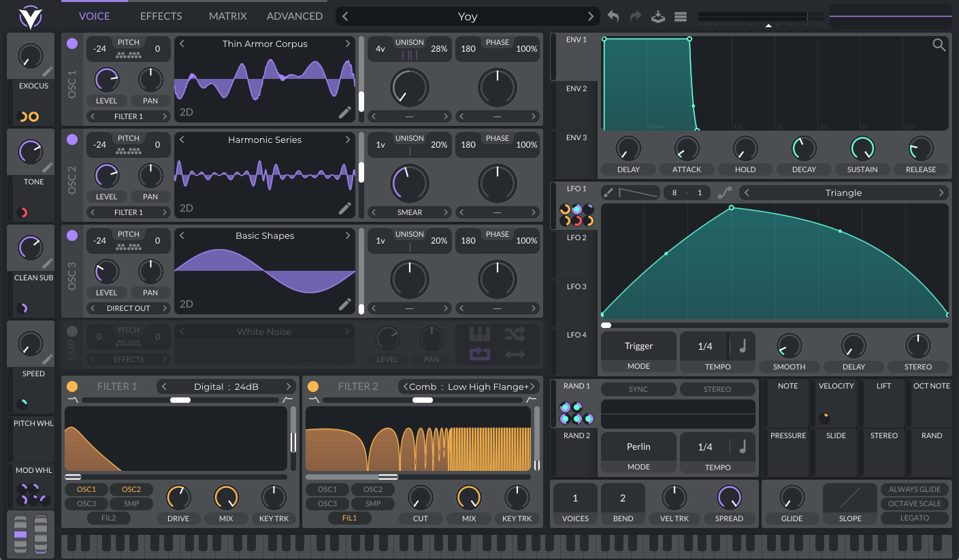Viewport: 959px width, 560px height.
Task: Select the VOICE tab
Action: tap(94, 16)
